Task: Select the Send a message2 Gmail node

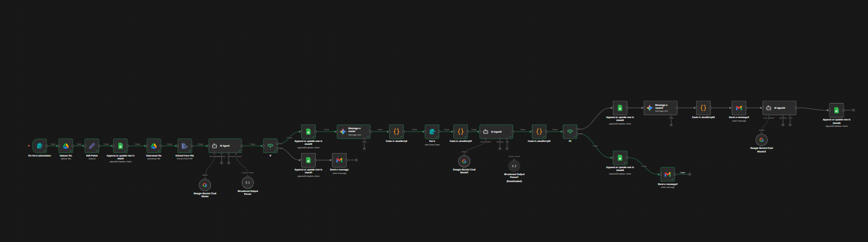Action: pos(739,108)
